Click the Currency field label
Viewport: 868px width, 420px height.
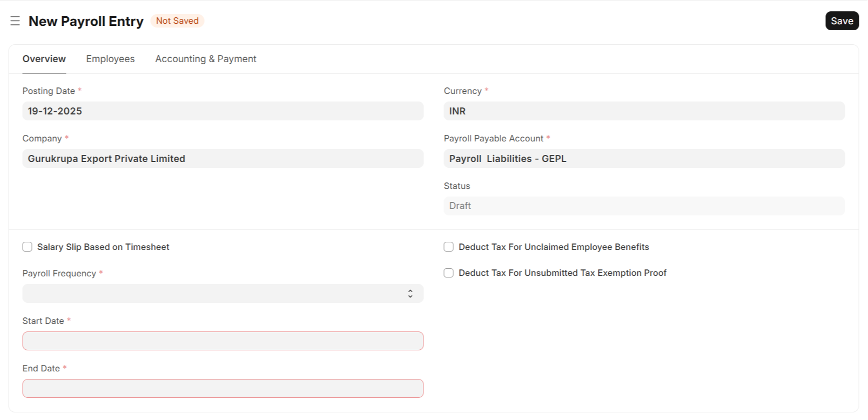pos(463,91)
